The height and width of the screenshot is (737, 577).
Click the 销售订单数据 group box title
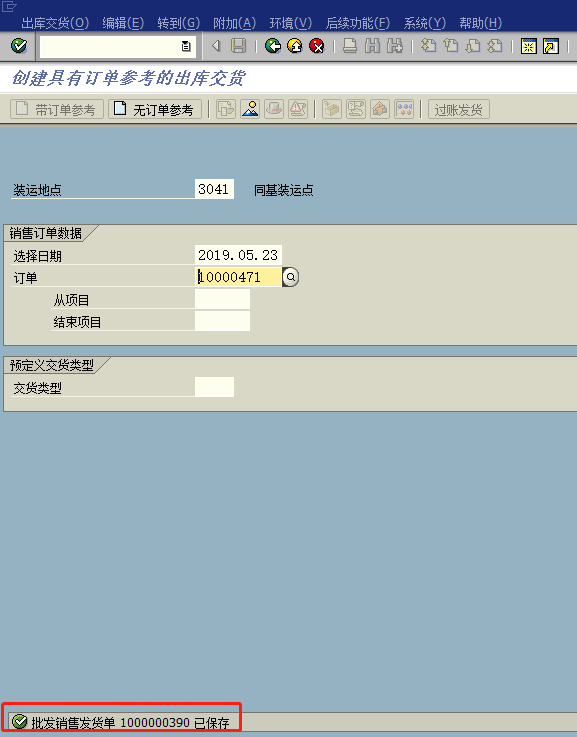point(46,233)
